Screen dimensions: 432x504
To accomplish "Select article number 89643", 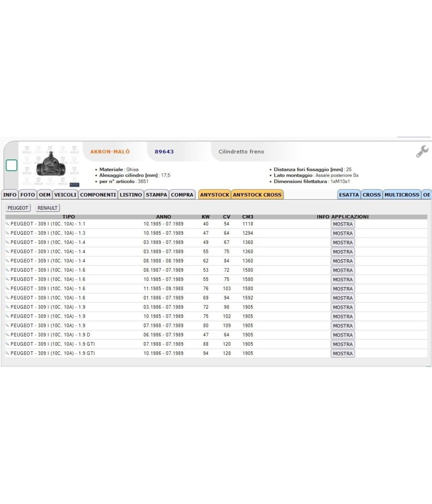I will click(x=164, y=151).
